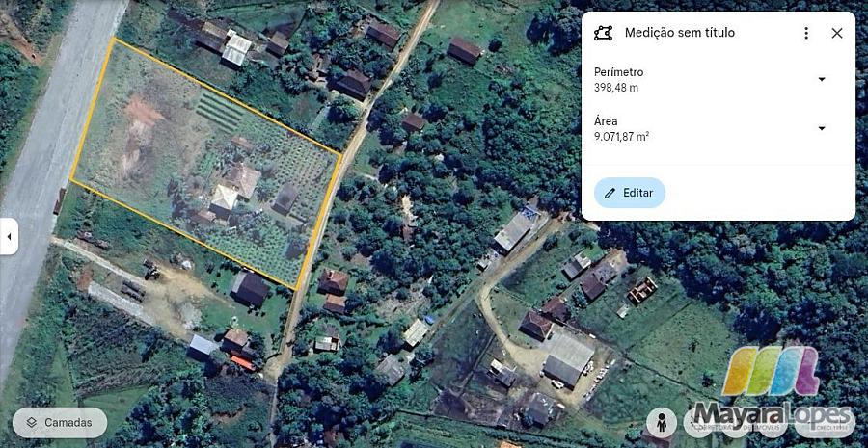Click the stacked layers icon in Camadas
868x448 pixels.
[32, 423]
